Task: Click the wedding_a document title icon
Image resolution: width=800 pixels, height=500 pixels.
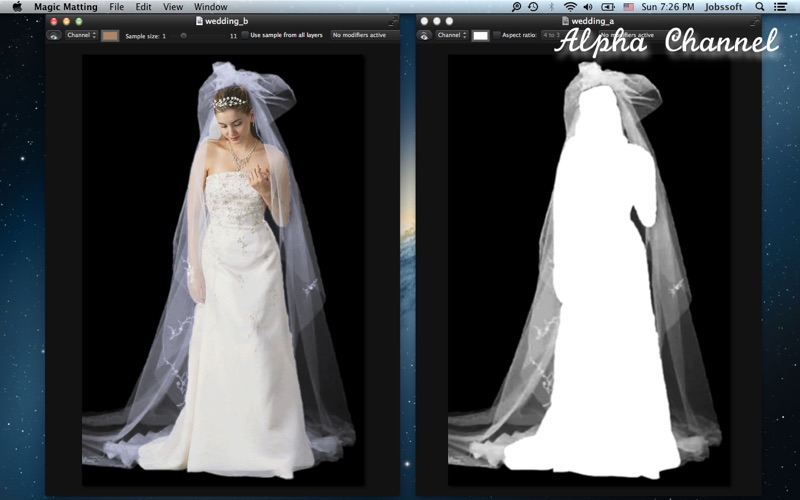Action: [565, 21]
